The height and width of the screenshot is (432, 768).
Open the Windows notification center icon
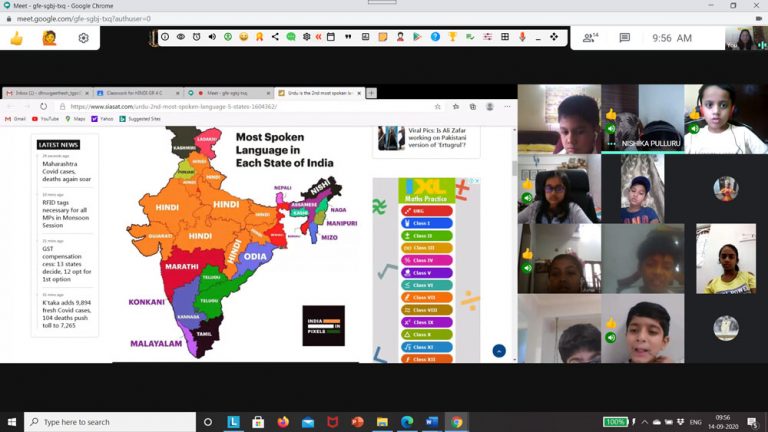coord(752,422)
